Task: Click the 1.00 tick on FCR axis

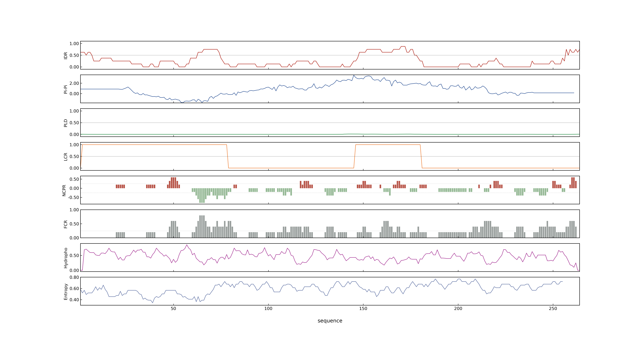Action: [74, 210]
